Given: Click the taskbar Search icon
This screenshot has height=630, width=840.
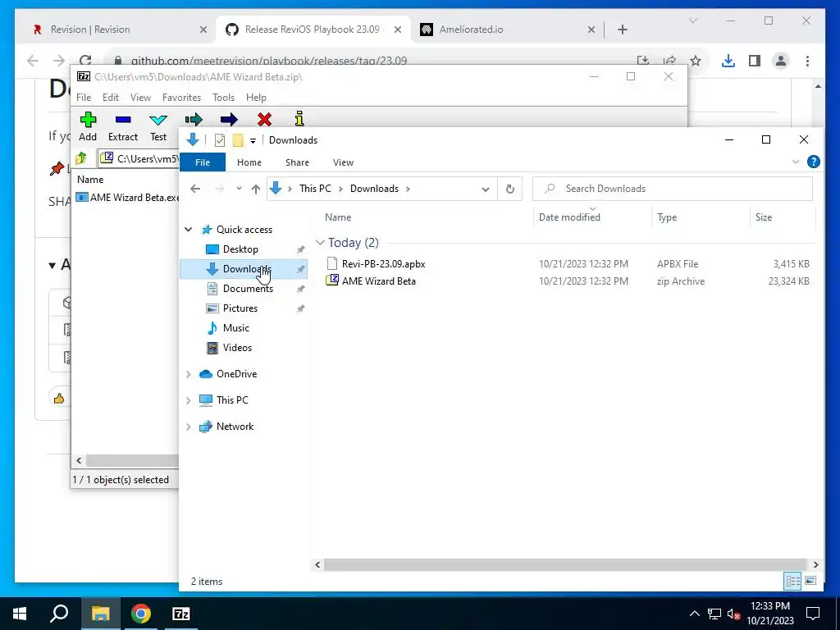Looking at the screenshot, I should [x=59, y=614].
